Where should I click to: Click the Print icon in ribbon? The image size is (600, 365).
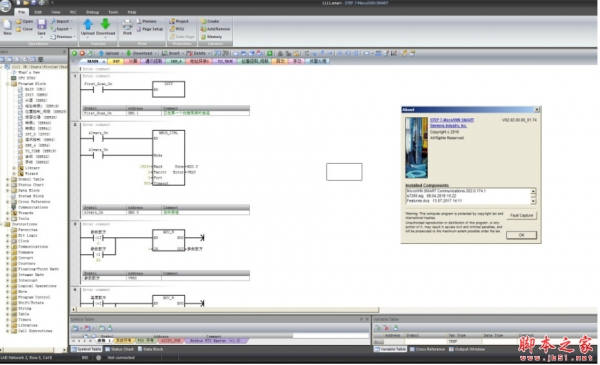point(127,24)
